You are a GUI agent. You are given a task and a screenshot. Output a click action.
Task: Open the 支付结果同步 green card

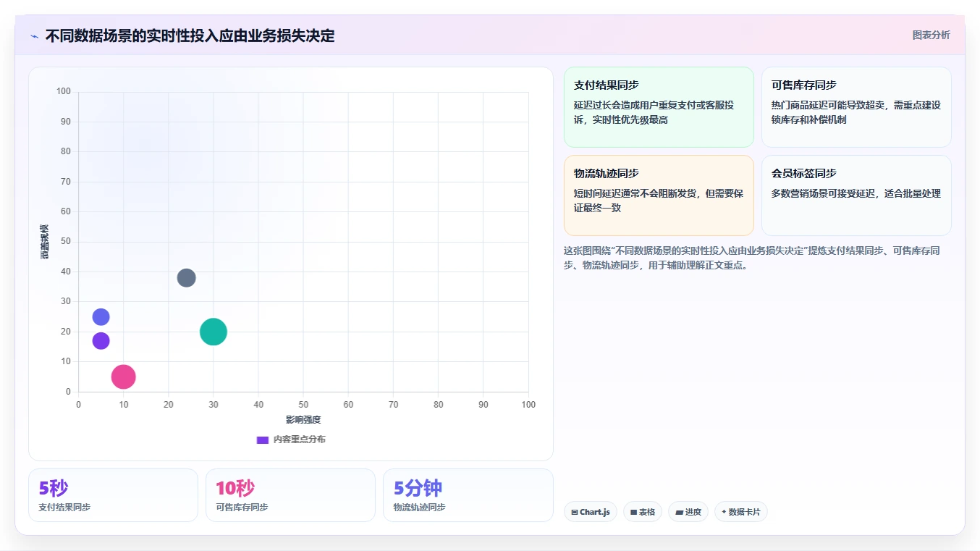click(x=659, y=107)
